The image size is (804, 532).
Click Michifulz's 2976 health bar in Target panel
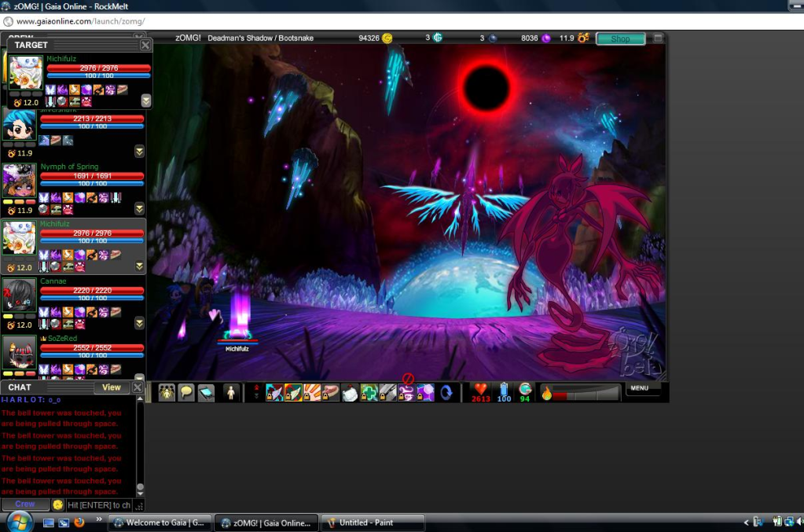coord(98,68)
